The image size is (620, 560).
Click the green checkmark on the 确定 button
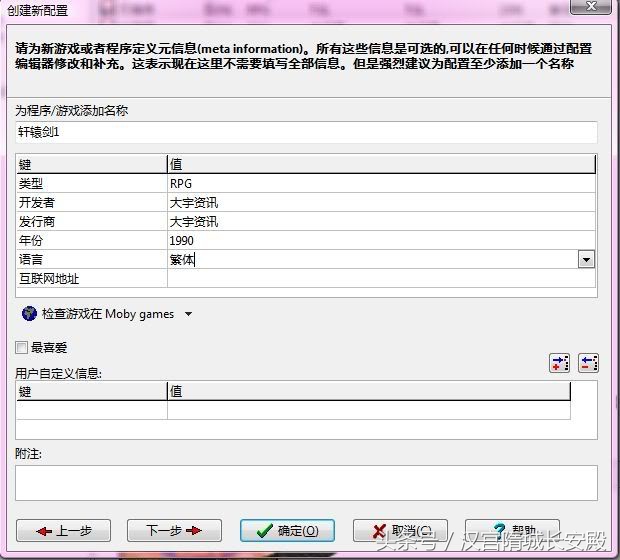coord(263,531)
